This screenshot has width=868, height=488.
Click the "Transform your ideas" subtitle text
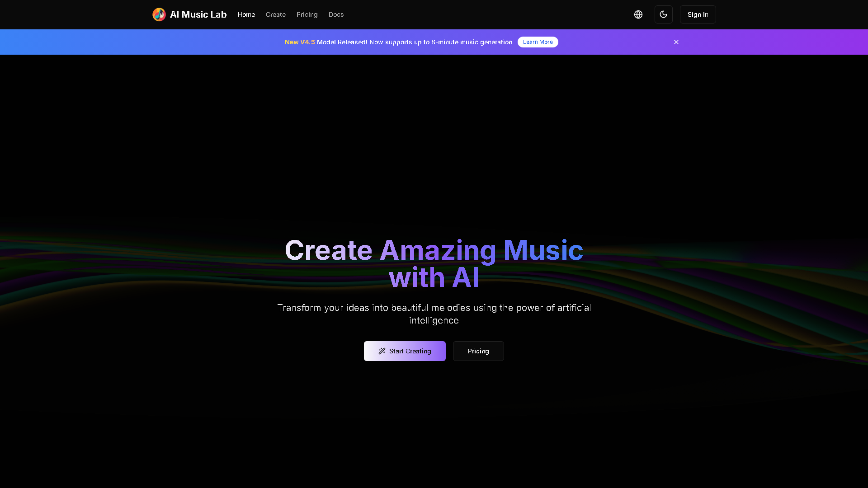(x=434, y=314)
